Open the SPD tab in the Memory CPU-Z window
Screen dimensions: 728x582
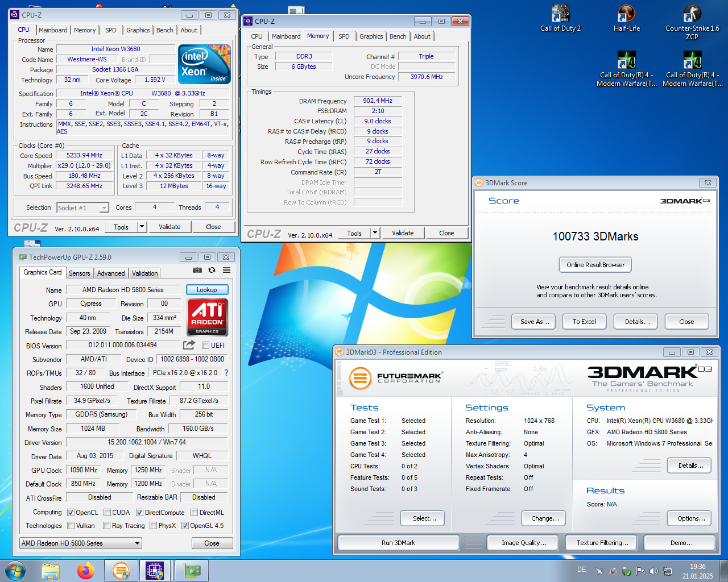[x=344, y=36]
